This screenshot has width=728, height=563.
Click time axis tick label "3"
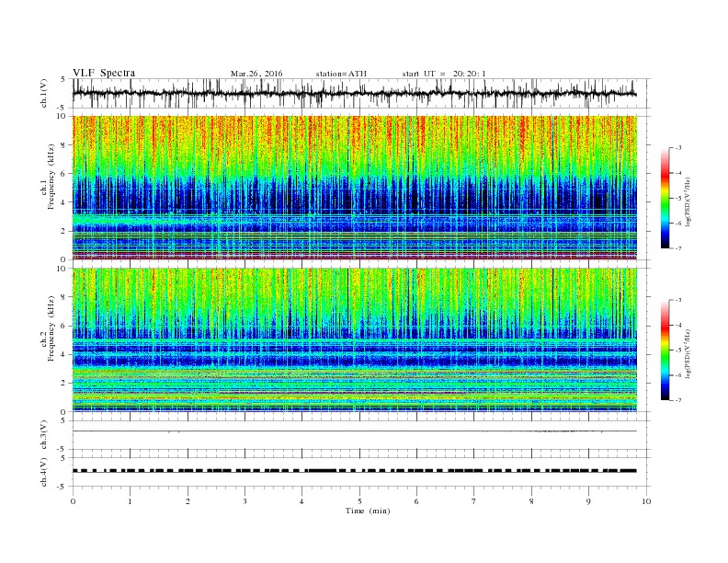245,501
